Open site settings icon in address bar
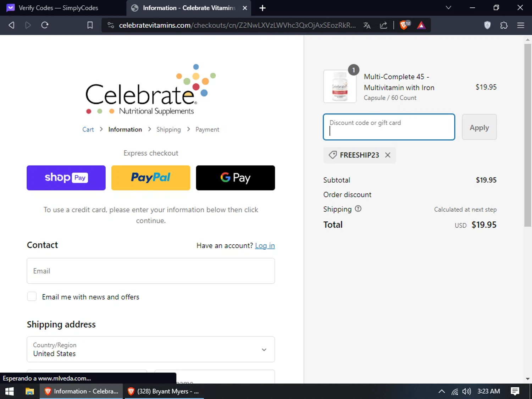The height and width of the screenshot is (399, 532). click(111, 25)
